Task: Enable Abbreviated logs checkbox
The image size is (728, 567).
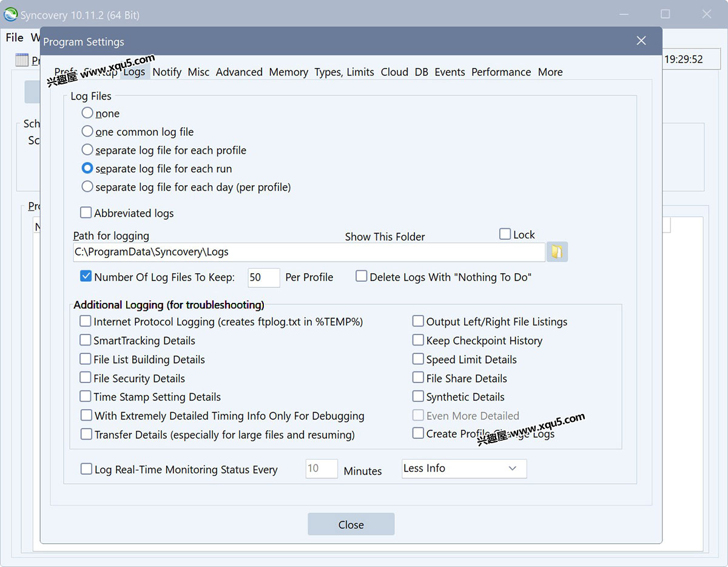Action: coord(86,212)
